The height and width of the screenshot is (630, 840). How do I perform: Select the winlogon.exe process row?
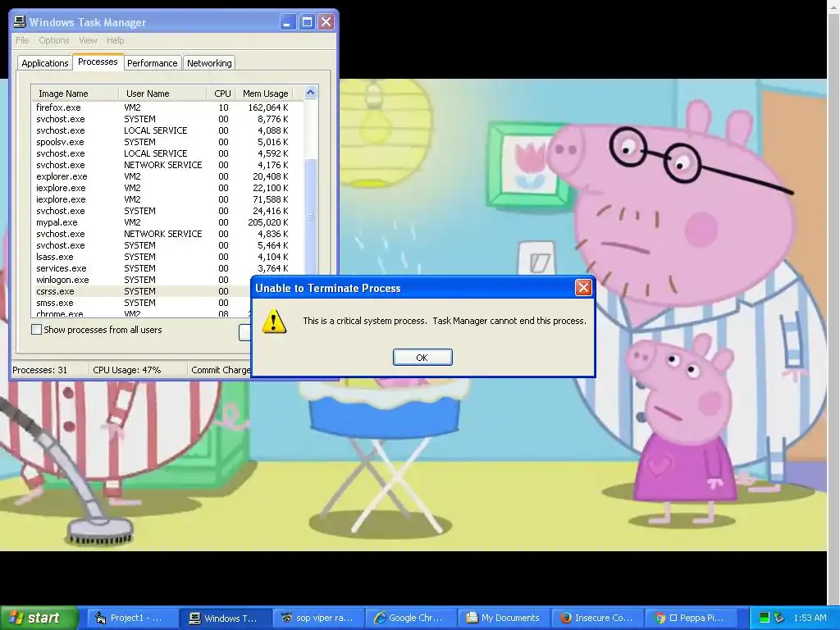tap(142, 280)
